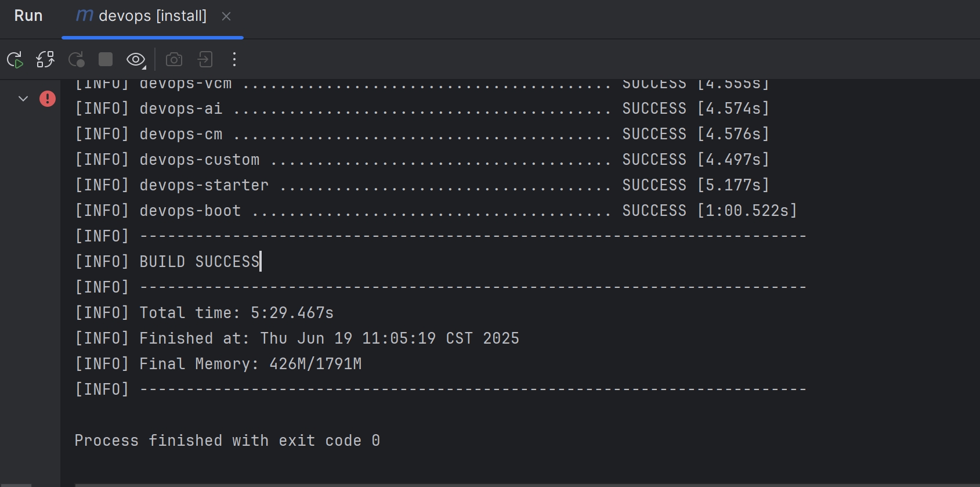The image size is (980, 487).
Task: Collapse the console tree using the chevron
Action: coord(23,99)
